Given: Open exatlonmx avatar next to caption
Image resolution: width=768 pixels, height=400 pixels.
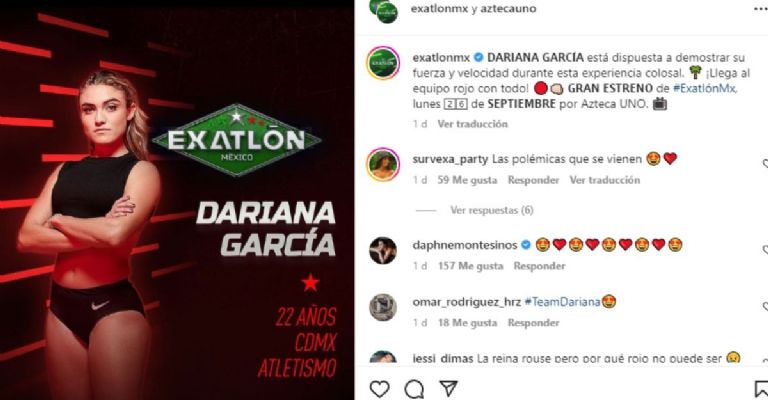Looking at the screenshot, I should tap(383, 63).
